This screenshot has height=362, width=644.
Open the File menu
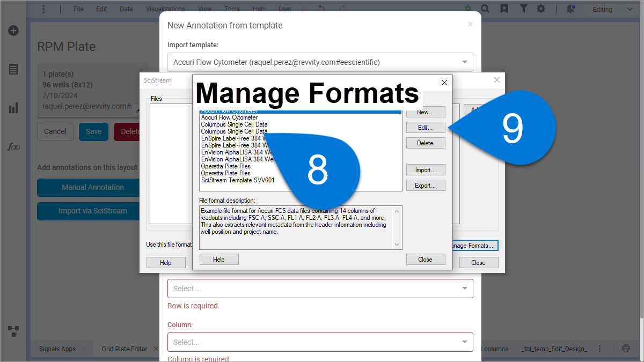click(x=78, y=9)
